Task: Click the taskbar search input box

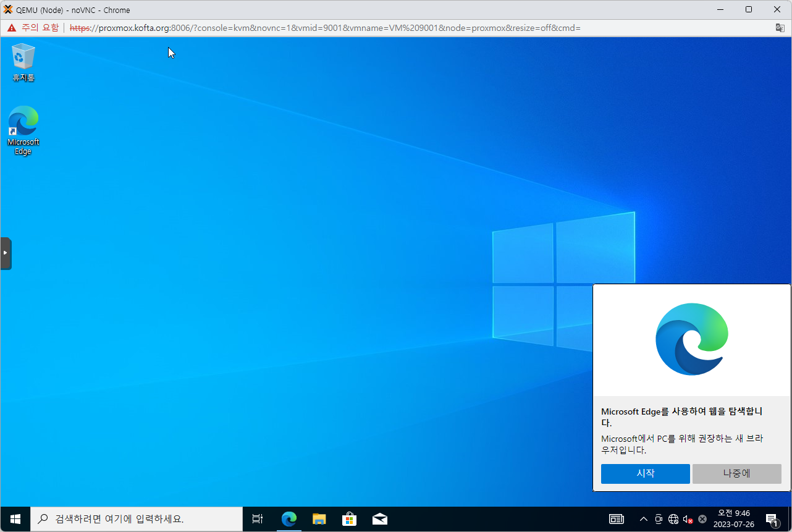Action: click(x=136, y=519)
